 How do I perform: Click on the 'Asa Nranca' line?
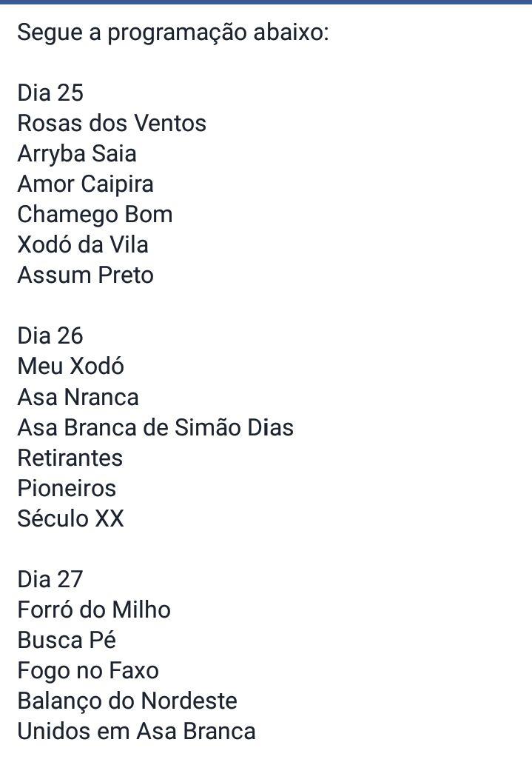(78, 397)
